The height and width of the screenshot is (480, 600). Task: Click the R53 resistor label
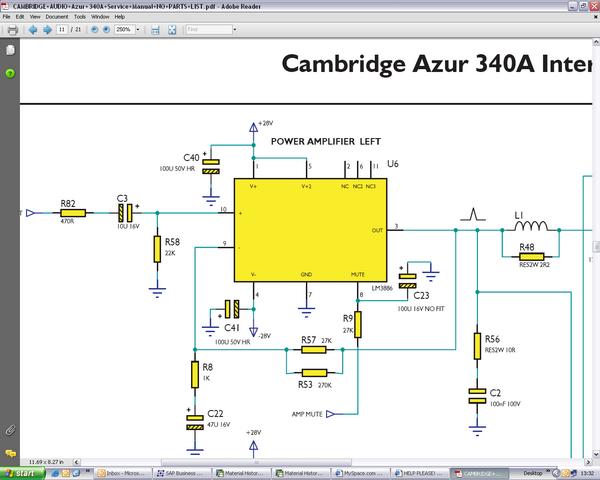click(305, 384)
